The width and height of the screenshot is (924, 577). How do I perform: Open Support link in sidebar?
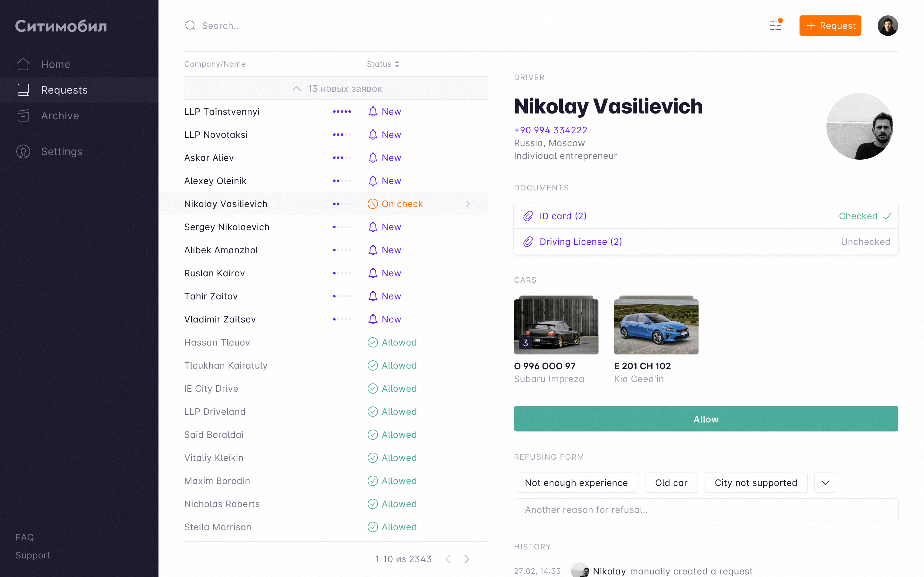[x=33, y=555]
